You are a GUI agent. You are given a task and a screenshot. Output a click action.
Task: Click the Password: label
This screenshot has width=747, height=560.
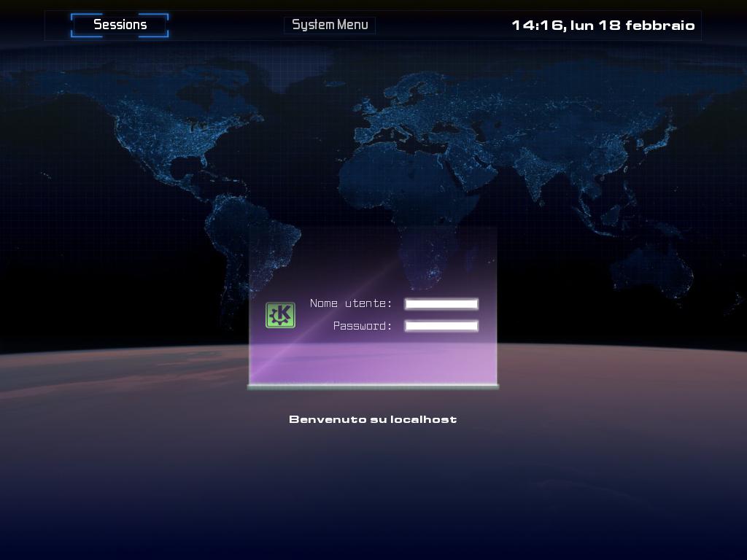tap(363, 326)
